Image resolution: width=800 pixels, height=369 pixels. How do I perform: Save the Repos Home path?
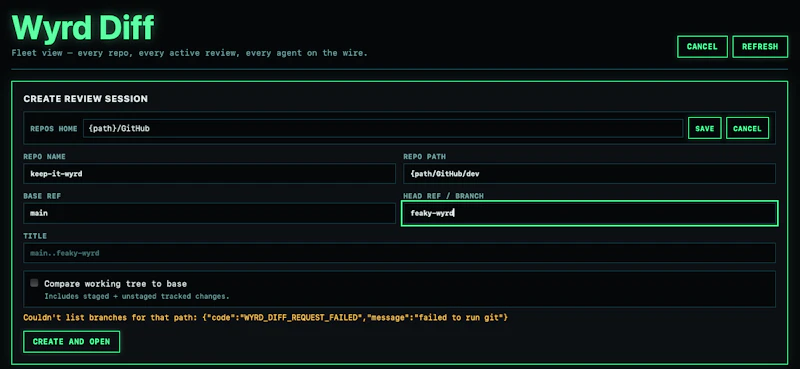point(705,128)
